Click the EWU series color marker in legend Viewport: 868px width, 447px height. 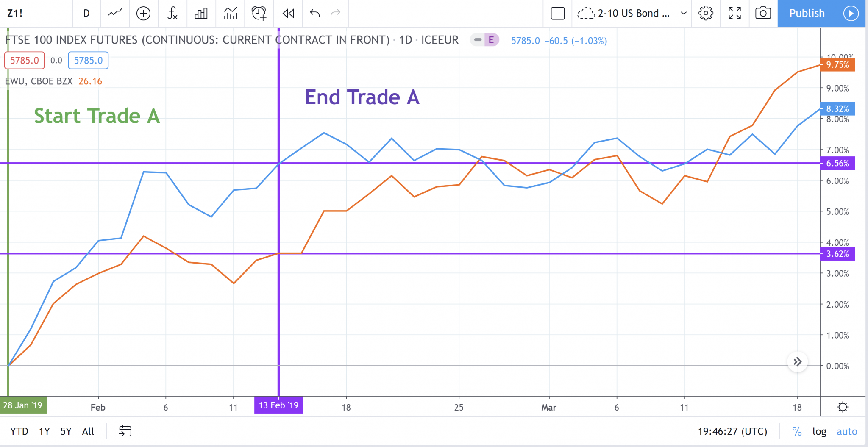click(x=90, y=81)
